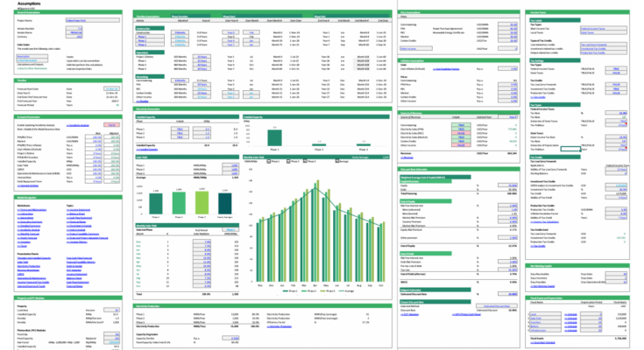The image size is (644, 350).
Task: Open the Installed Capacity link below the table
Action: click(x=146, y=150)
